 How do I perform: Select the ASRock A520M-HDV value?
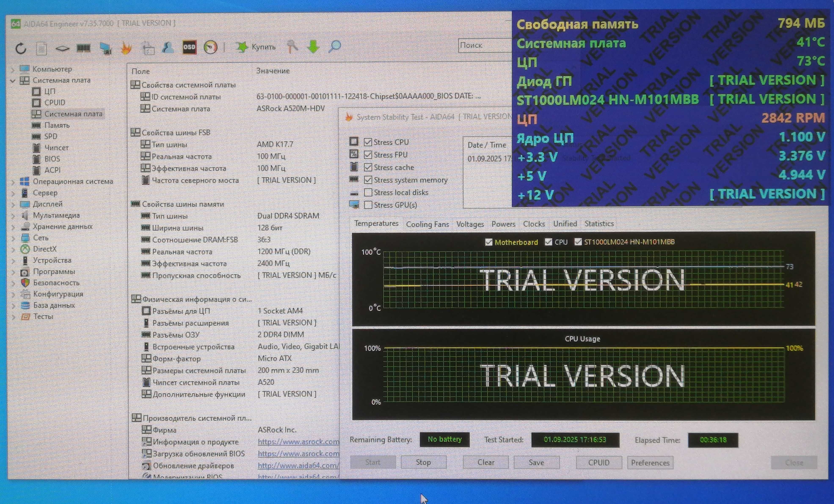291,108
